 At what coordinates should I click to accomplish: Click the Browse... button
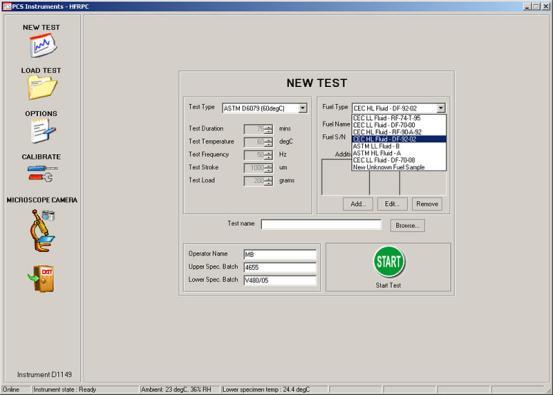point(407,225)
